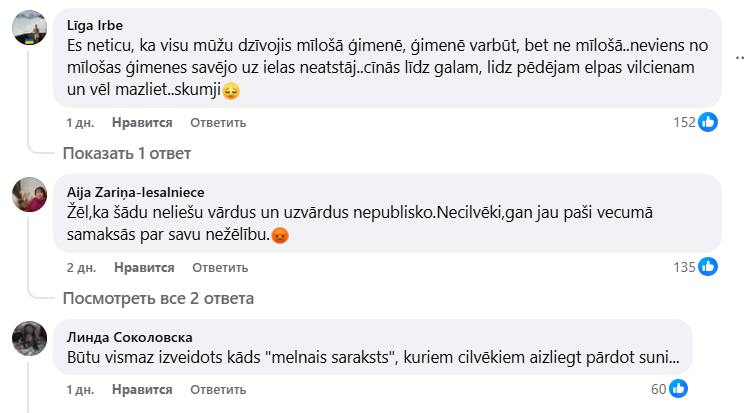Like Līga Irbe's comment via "Нравится"
This screenshot has width=746, height=413.
click(x=143, y=123)
